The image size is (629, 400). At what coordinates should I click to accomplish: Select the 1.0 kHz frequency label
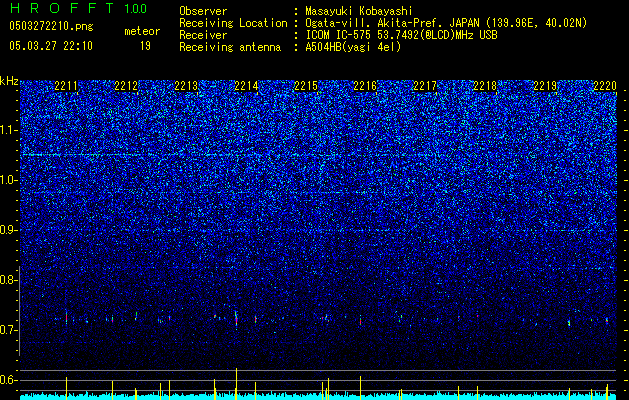pos(9,180)
